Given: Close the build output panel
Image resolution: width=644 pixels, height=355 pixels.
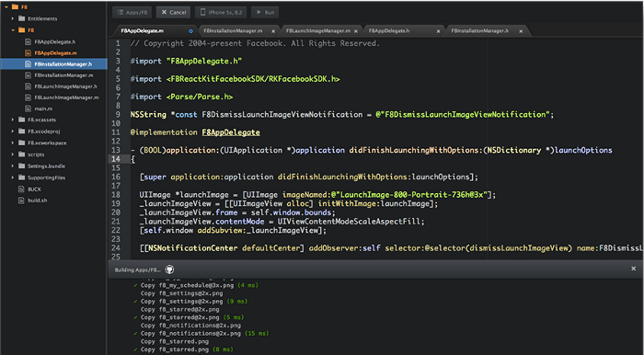Looking at the screenshot, I should 633,269.
